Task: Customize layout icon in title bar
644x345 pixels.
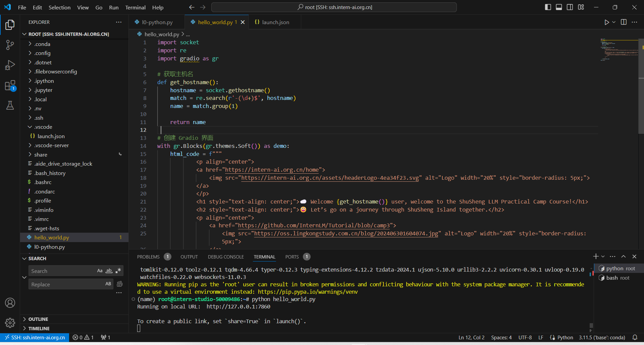Action: pos(581,7)
